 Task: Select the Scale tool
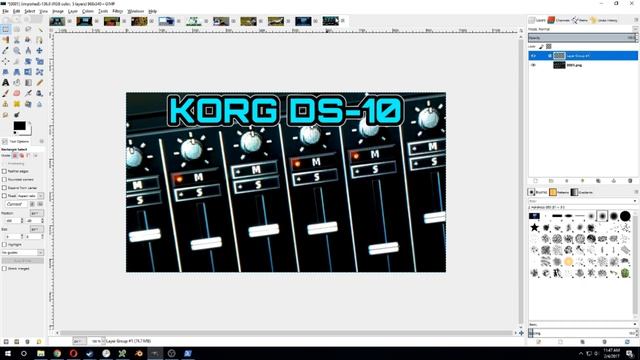(40, 61)
